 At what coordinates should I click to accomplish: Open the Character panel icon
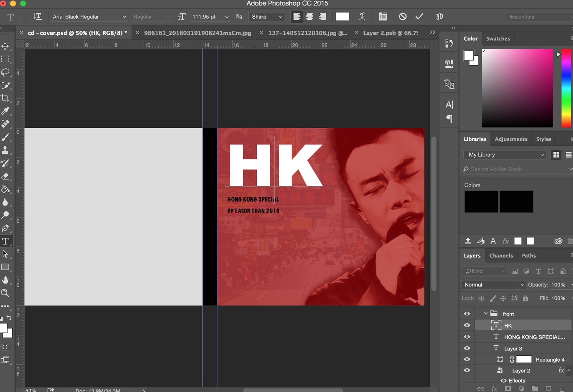[x=449, y=105]
